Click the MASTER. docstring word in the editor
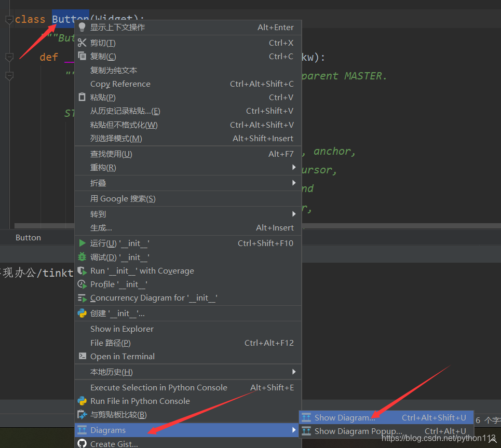This screenshot has width=501, height=448. click(x=365, y=76)
